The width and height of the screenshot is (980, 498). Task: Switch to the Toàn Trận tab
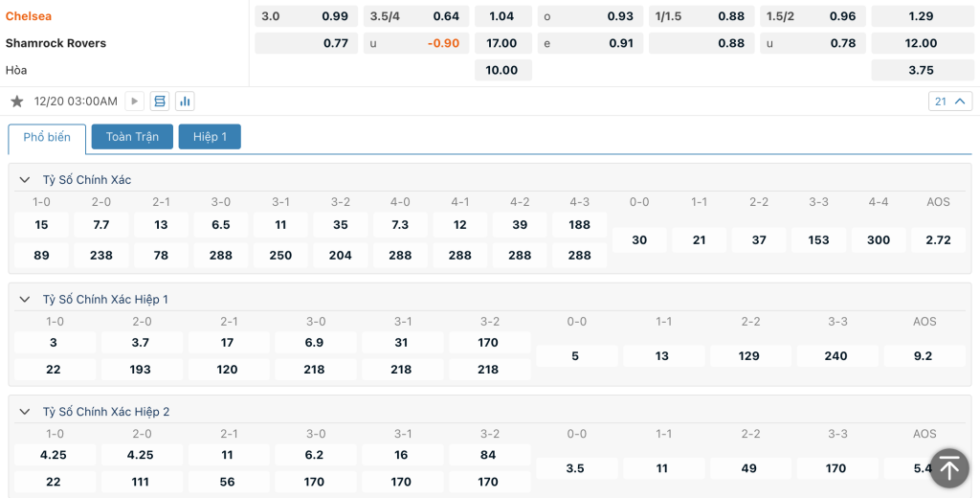132,137
